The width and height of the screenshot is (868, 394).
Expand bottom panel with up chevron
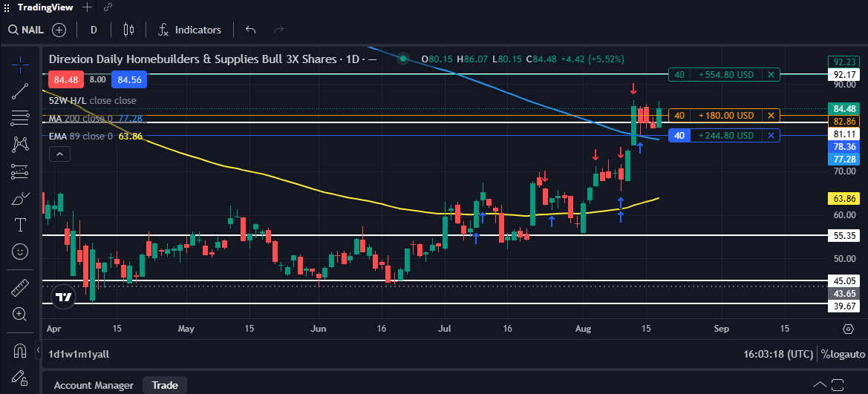[820, 384]
